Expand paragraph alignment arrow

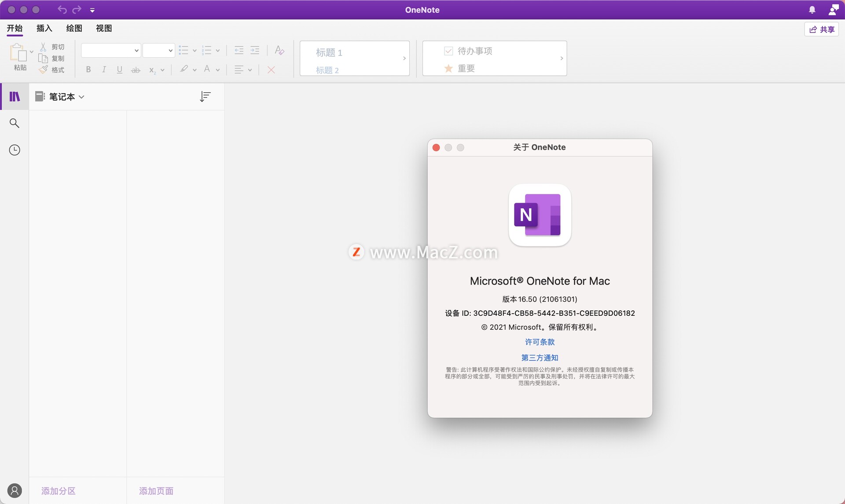pyautogui.click(x=250, y=70)
